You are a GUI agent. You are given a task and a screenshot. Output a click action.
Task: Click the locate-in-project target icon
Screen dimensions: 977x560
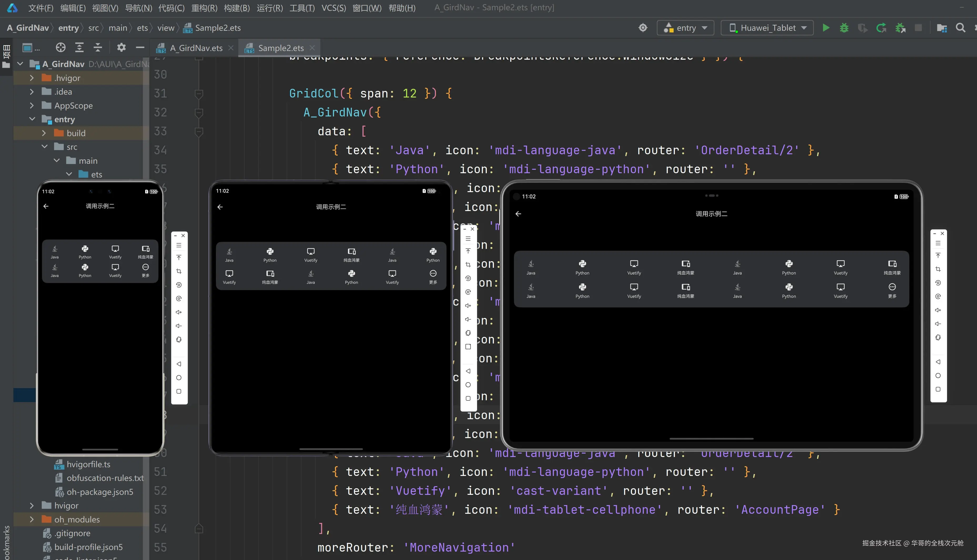(x=60, y=47)
